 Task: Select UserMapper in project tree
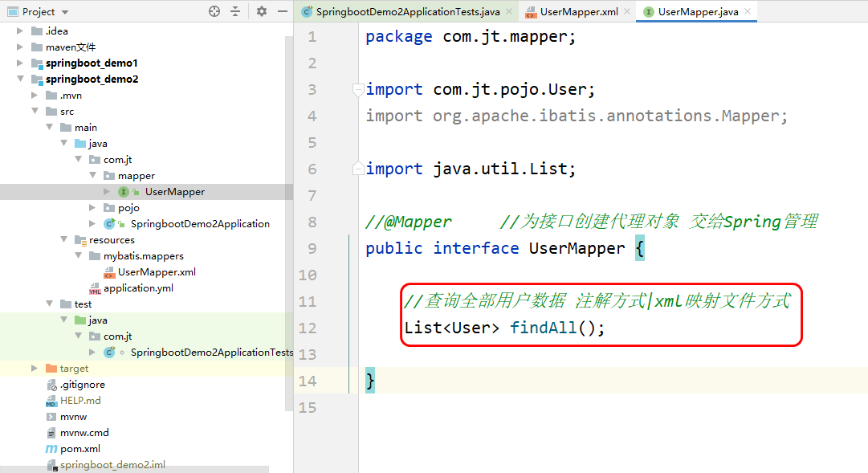pyautogui.click(x=175, y=192)
